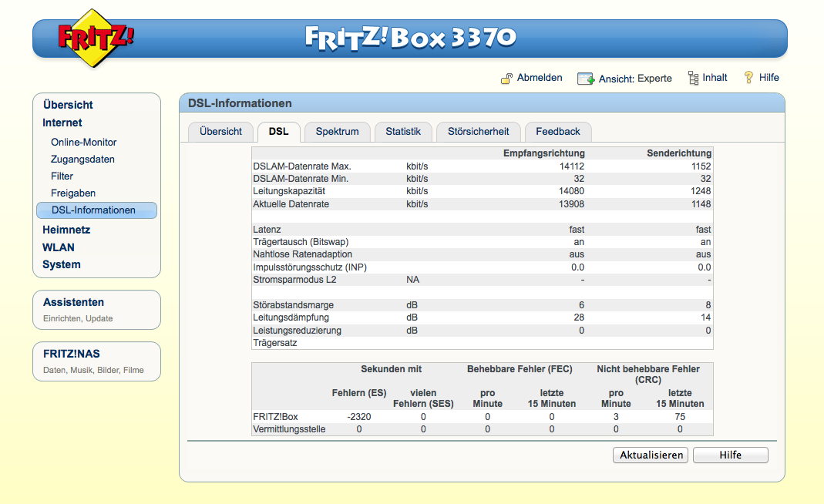Click the vielen Fehlern (SES) column header
The image size is (824, 504).
click(423, 398)
